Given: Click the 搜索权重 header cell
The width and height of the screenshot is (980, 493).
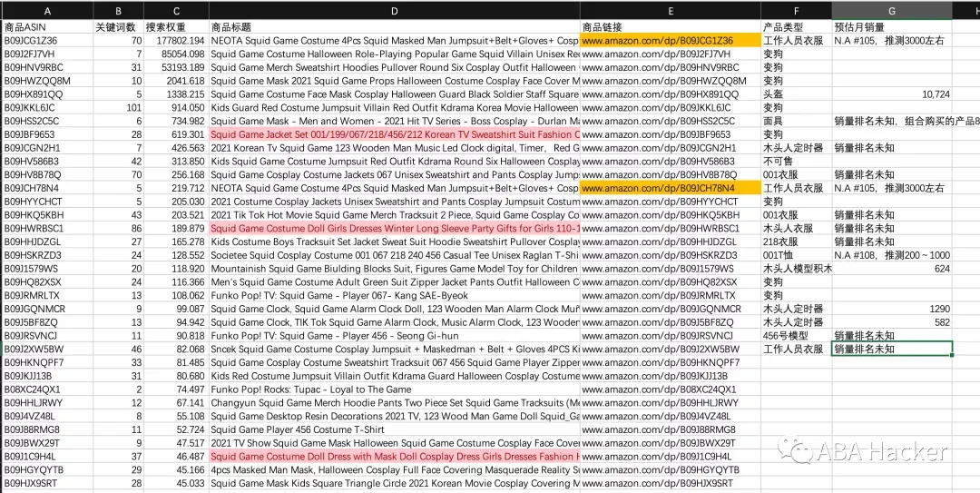Looking at the screenshot, I should coord(176,27).
